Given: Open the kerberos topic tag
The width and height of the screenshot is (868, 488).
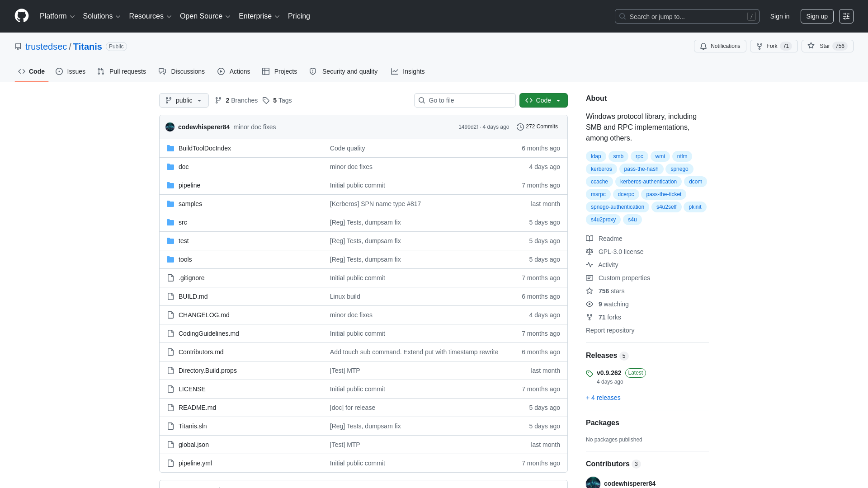Looking at the screenshot, I should tap(601, 169).
